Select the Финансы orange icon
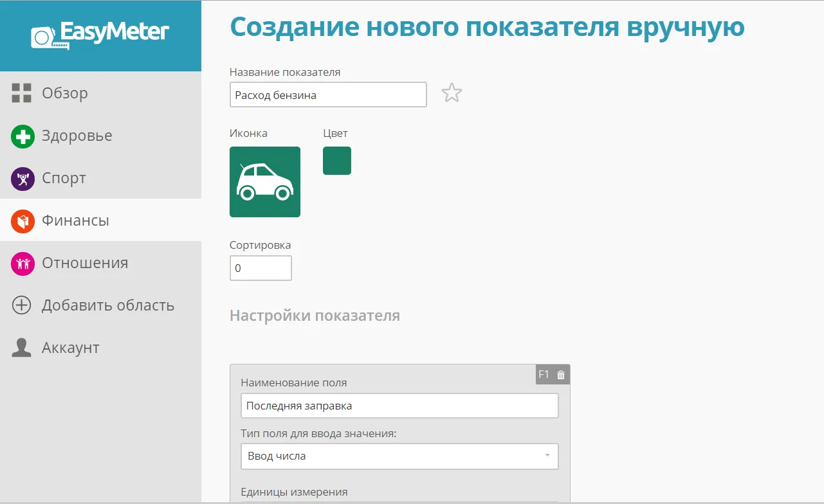 (x=22, y=220)
